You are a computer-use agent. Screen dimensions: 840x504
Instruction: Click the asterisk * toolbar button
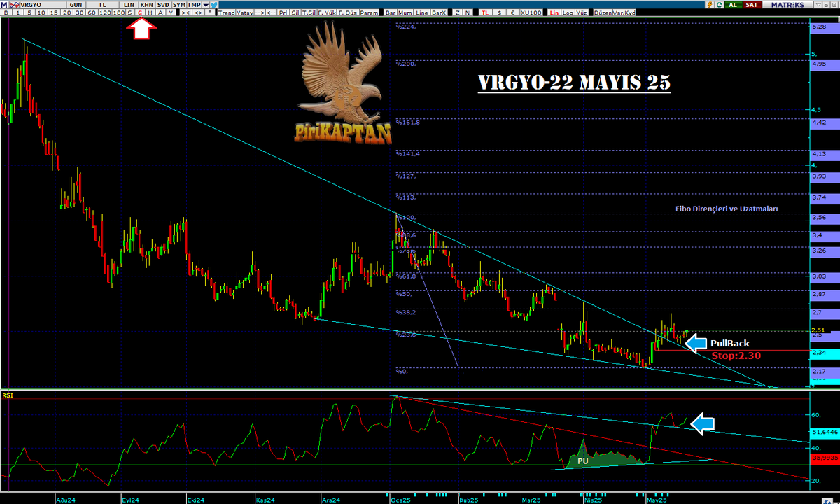210,13
